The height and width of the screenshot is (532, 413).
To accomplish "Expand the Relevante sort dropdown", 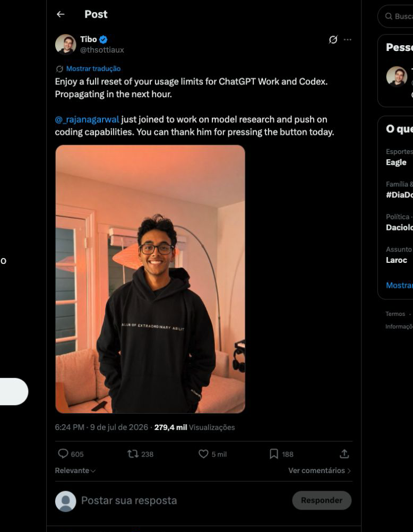I will click(75, 470).
